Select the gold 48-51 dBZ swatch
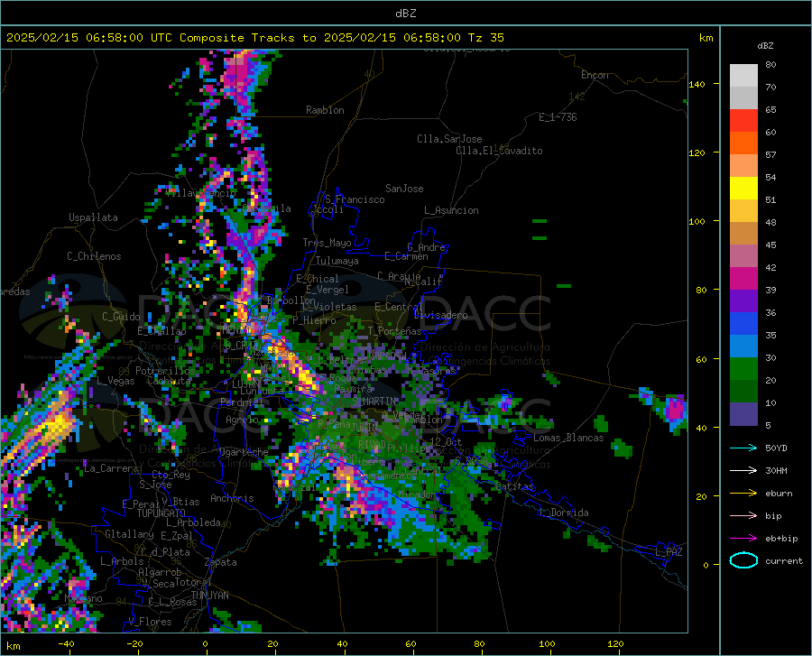This screenshot has width=812, height=656. click(x=743, y=211)
